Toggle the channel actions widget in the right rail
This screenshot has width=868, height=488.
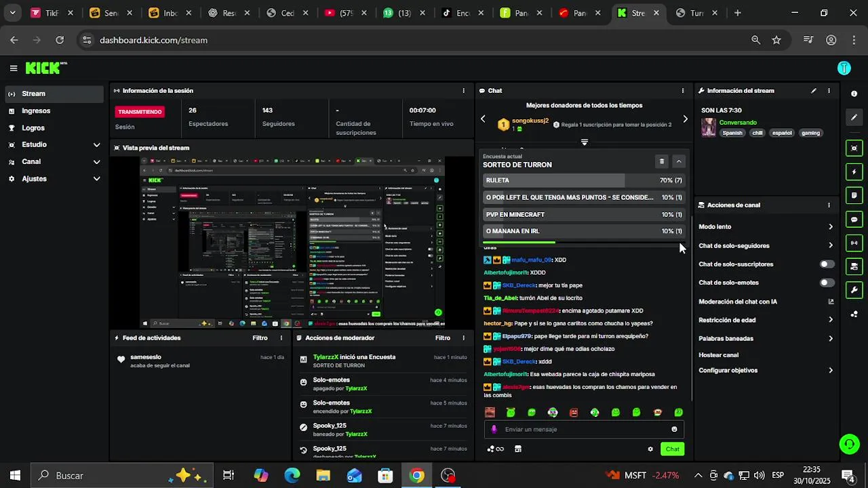(x=854, y=266)
